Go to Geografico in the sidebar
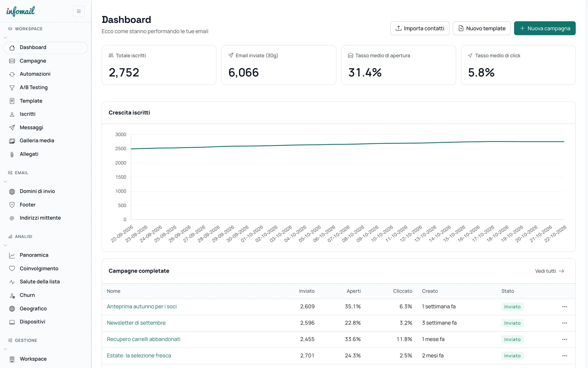Screen dimensions: 588x368 [x=45, y=309]
